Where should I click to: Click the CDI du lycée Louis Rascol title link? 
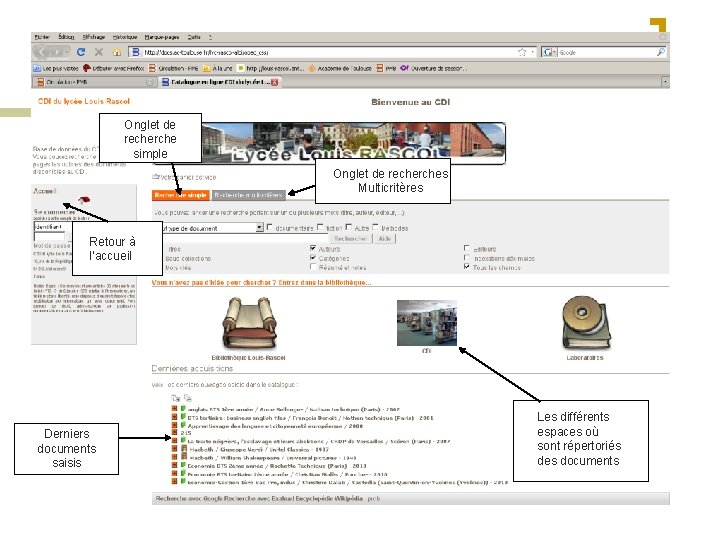pos(84,101)
